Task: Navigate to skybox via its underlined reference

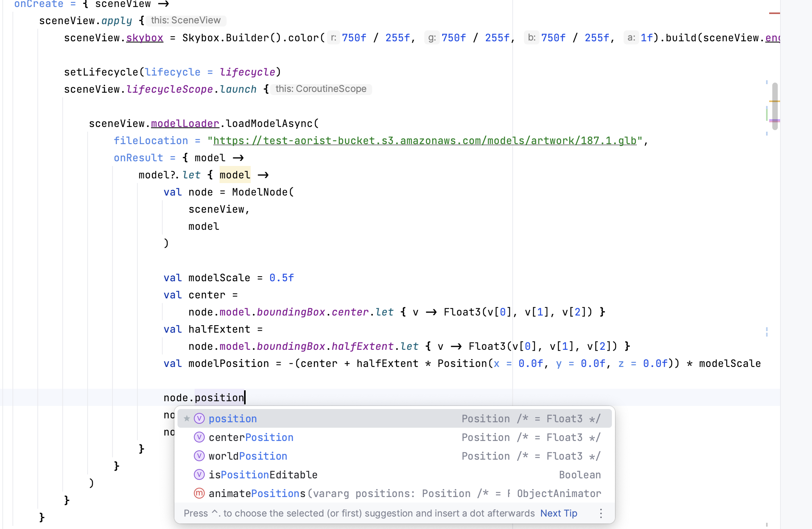Action: pos(144,37)
